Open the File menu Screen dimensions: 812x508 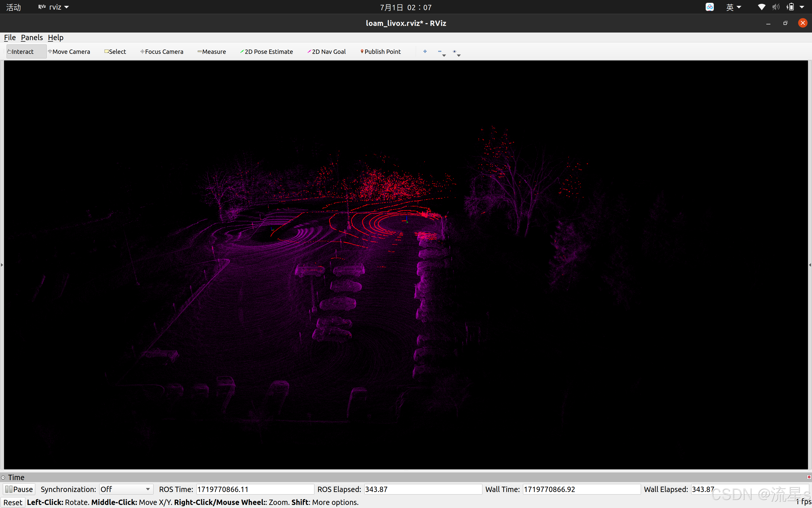(x=10, y=37)
